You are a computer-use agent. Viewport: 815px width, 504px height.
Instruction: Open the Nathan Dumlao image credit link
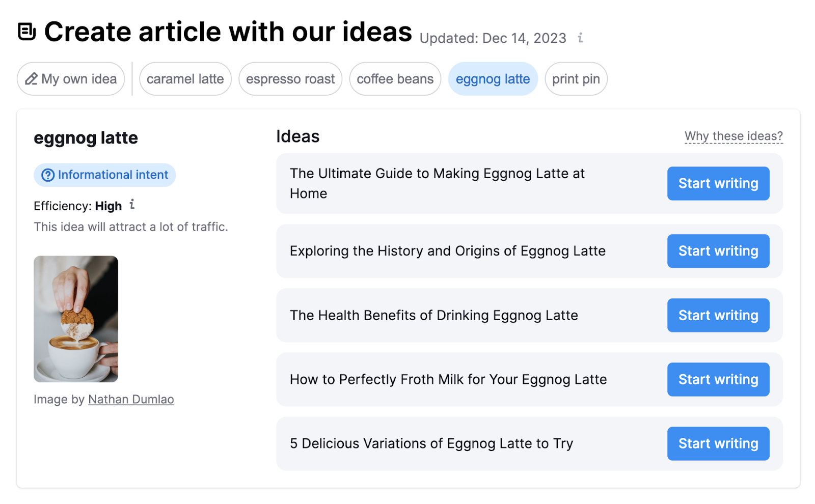[131, 400]
